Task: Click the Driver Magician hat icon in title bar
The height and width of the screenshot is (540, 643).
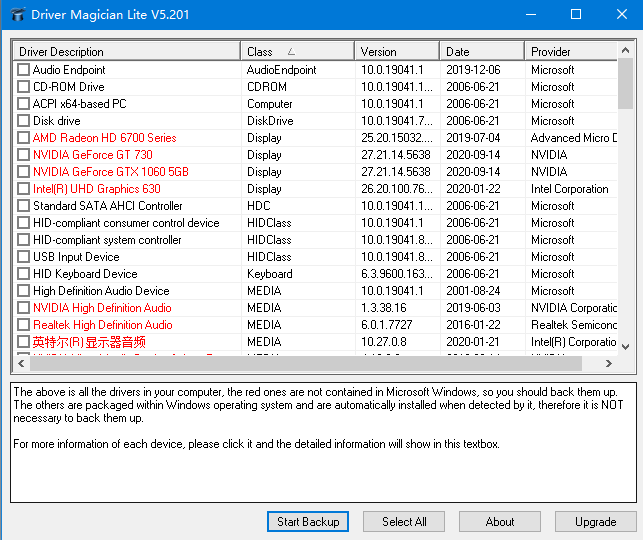Action: coord(18,15)
